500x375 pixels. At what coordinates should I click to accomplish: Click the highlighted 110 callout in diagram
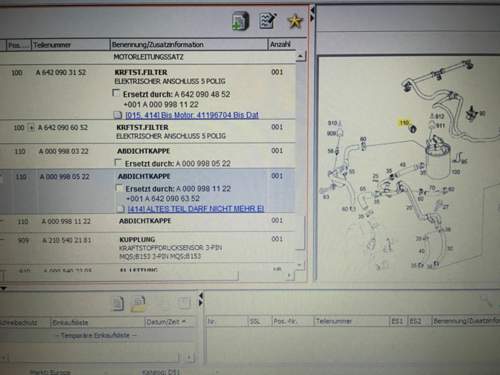pos(404,123)
